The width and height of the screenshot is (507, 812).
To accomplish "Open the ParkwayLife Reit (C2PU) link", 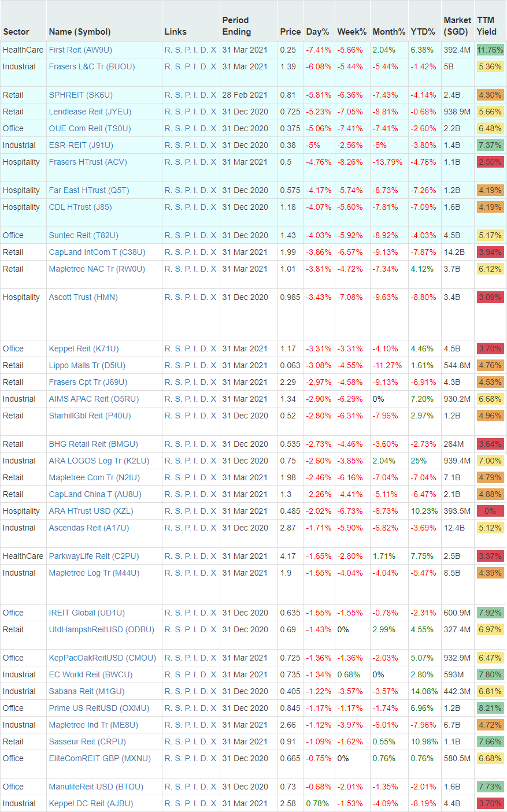I will point(94,556).
